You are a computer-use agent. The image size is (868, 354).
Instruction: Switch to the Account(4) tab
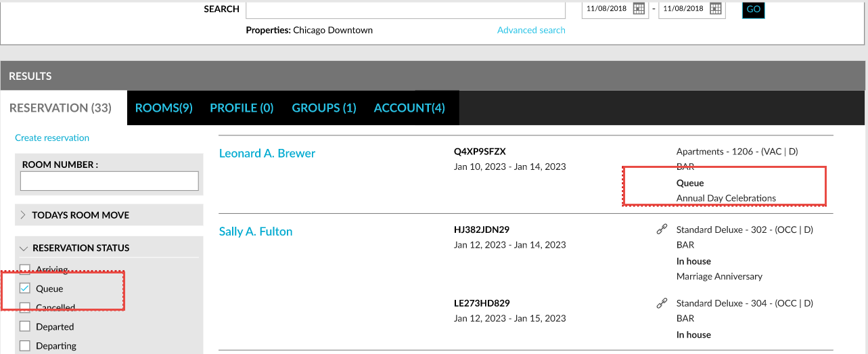(x=409, y=108)
